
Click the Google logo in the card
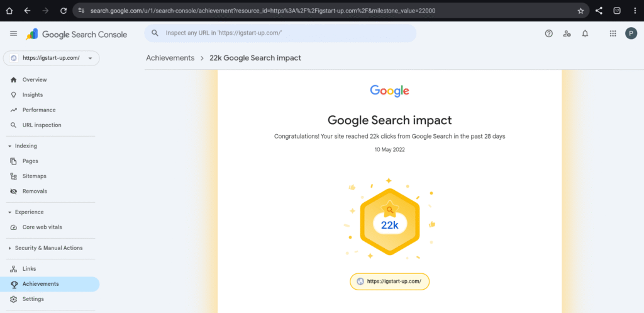389,91
